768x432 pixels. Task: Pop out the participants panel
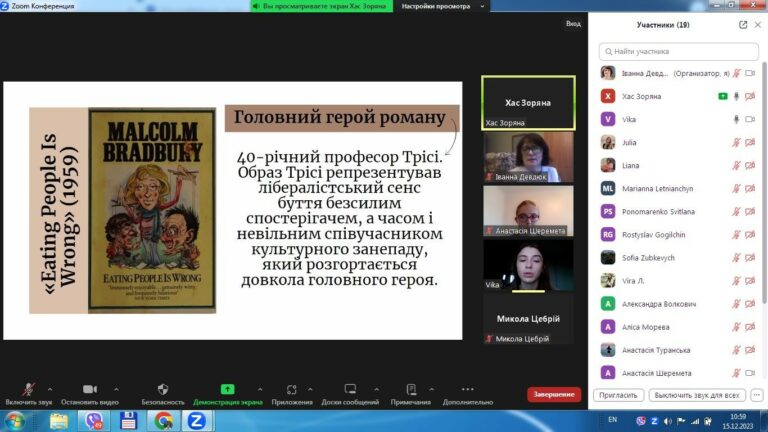(x=743, y=25)
